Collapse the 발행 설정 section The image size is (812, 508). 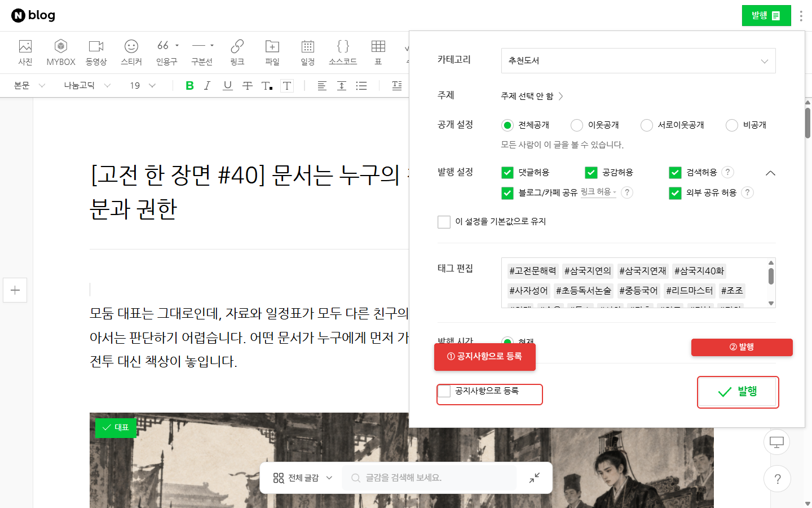click(770, 173)
